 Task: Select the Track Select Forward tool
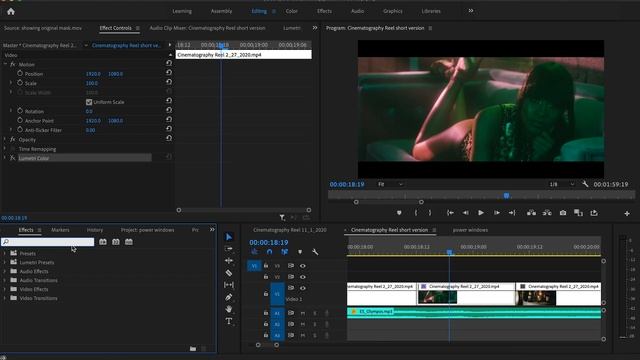pos(229,249)
